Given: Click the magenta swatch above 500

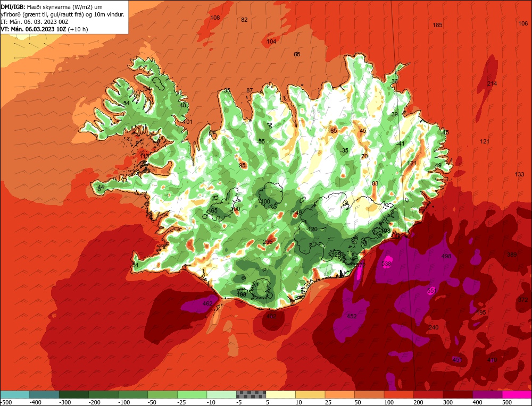Looking at the screenshot, I should coord(517,394).
